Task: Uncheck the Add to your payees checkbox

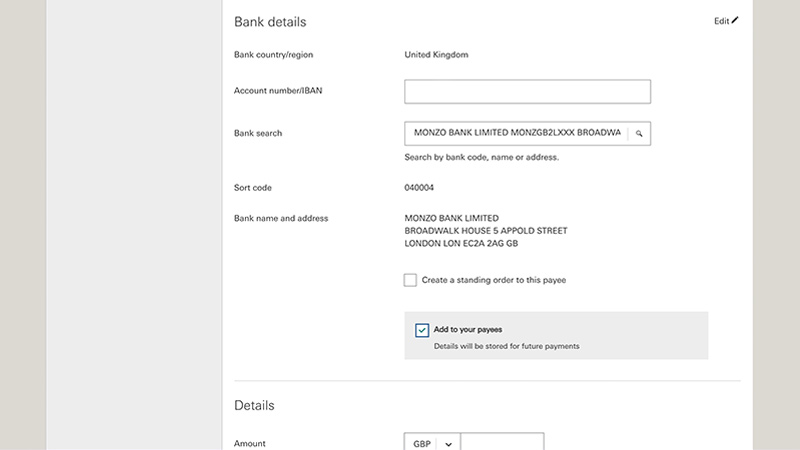Action: pyautogui.click(x=422, y=330)
